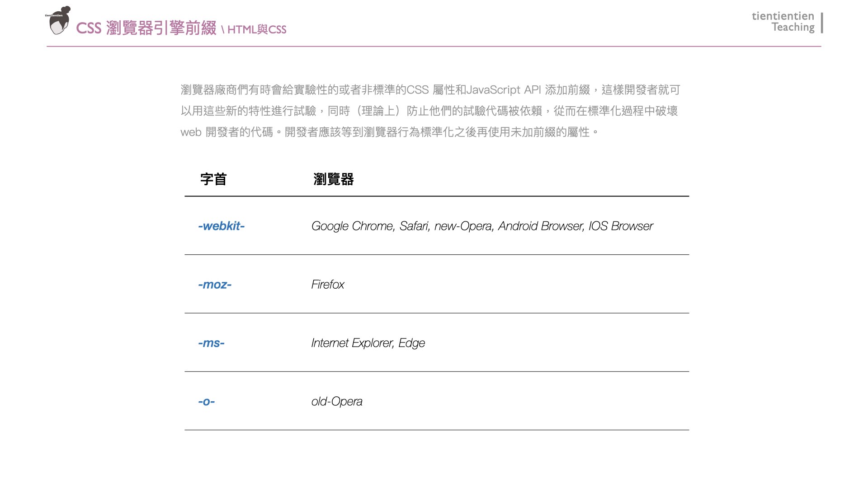Select the "HTML與CSS" breadcrumb subtitle
868x488 pixels.
257,30
